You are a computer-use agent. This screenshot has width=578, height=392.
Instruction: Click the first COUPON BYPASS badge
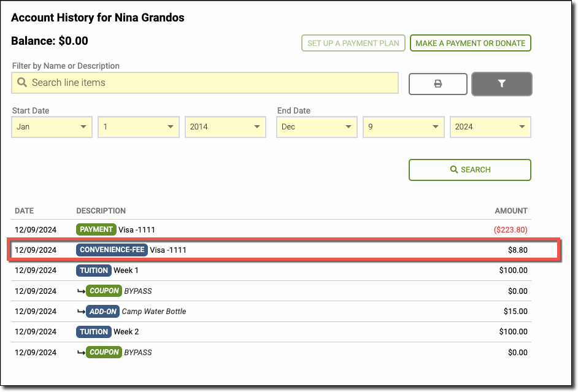point(104,291)
